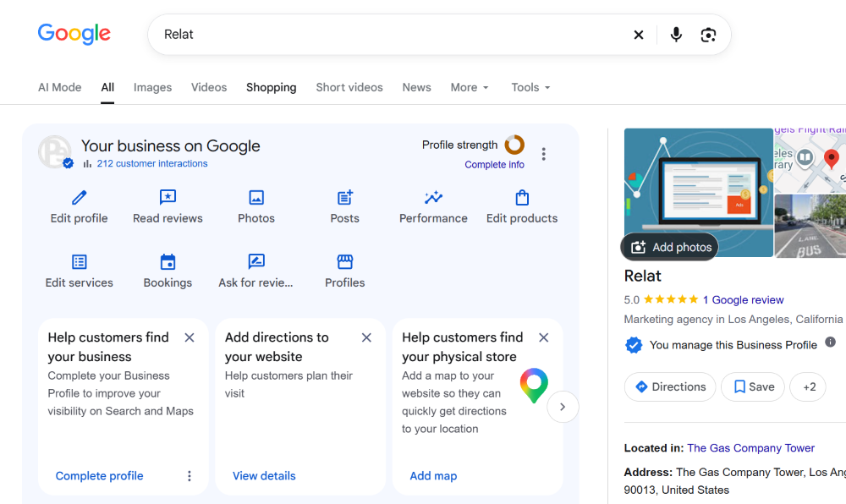846x504 pixels.
Task: Open the street view photo thumbnail
Action: click(810, 227)
